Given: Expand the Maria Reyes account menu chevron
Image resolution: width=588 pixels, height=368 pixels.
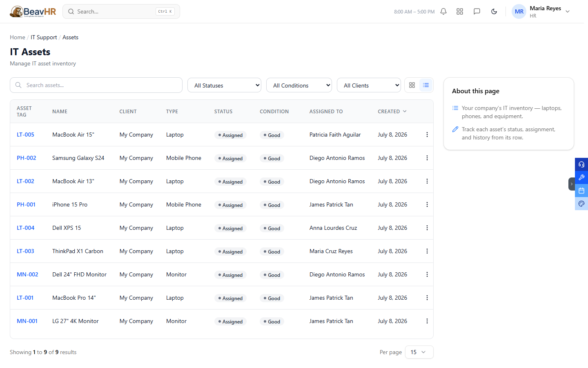Looking at the screenshot, I should 568,11.
